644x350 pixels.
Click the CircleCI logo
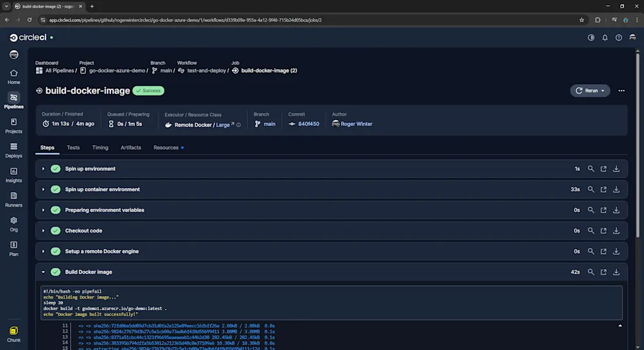tap(28, 37)
